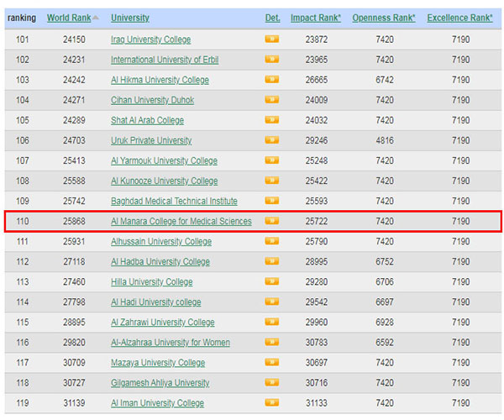Select world rank value 25868
The image size is (504, 420).
point(74,221)
